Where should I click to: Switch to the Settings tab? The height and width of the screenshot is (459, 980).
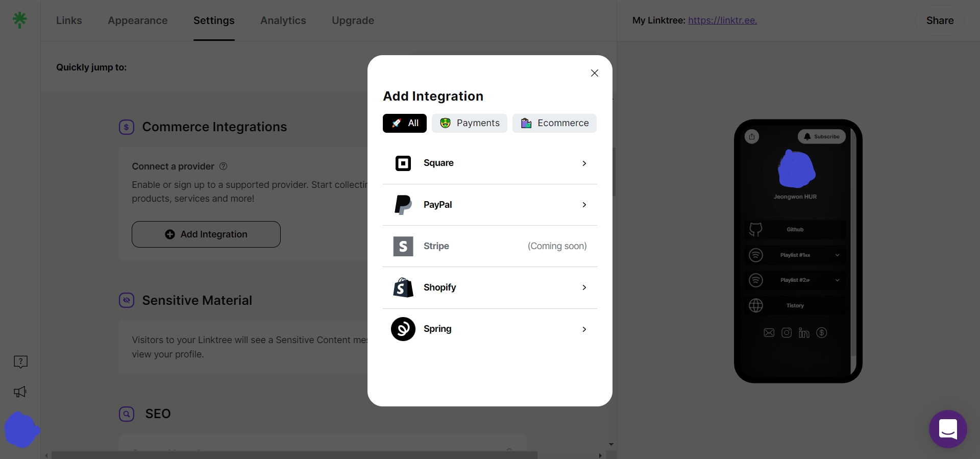214,20
